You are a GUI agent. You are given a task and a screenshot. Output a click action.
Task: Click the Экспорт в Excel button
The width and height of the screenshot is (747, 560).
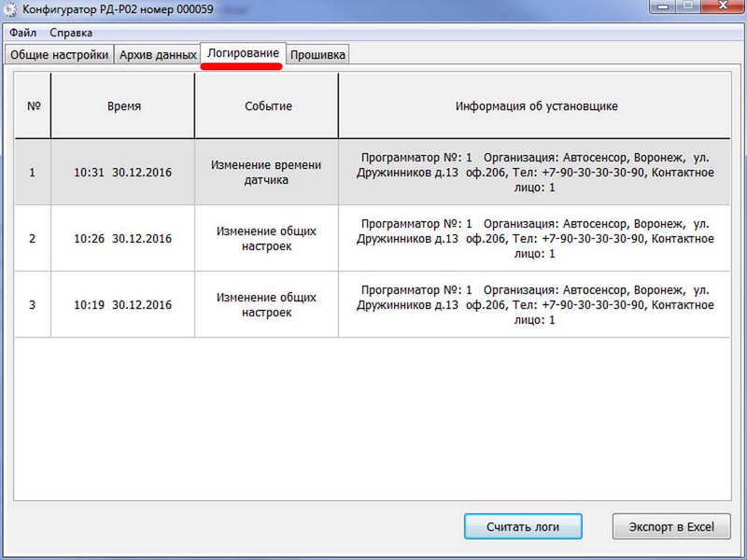(671, 526)
